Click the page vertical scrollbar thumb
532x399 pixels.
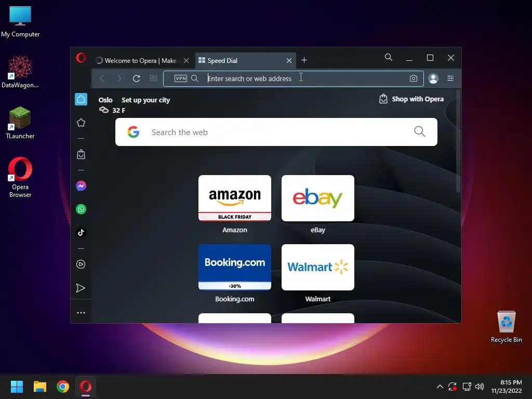point(458,142)
